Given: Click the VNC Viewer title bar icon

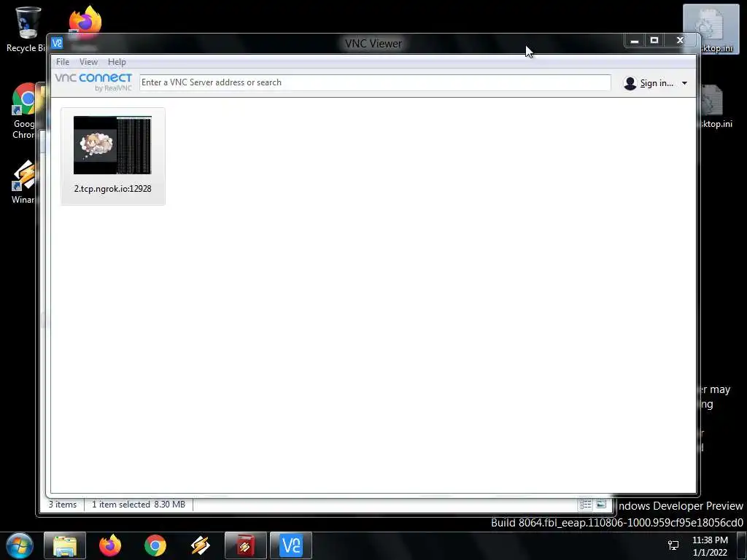Looking at the screenshot, I should [x=57, y=43].
